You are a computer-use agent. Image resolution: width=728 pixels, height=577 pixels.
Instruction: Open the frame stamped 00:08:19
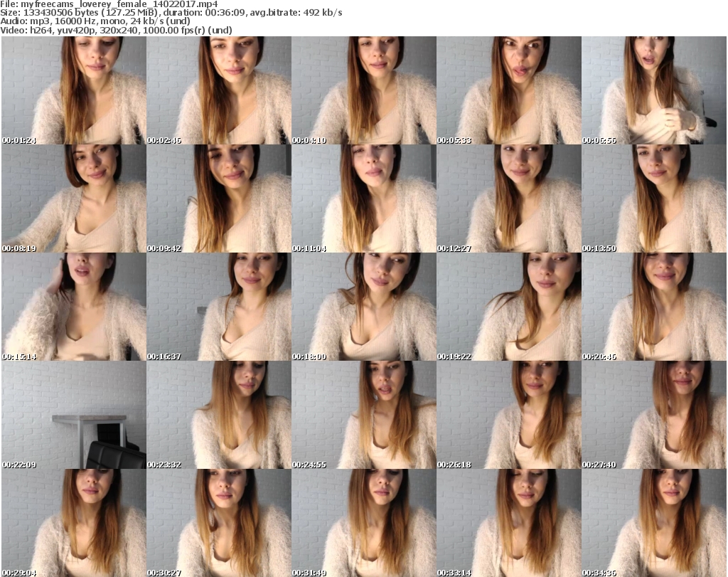(74, 198)
